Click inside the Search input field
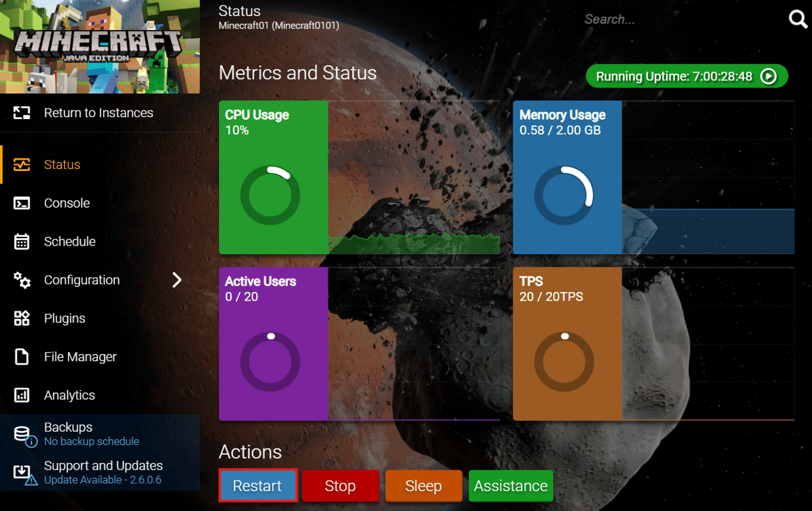Image resolution: width=812 pixels, height=511 pixels. pos(666,19)
